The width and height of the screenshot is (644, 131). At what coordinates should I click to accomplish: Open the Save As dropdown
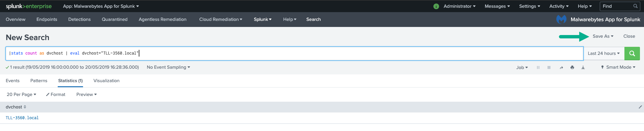603,36
